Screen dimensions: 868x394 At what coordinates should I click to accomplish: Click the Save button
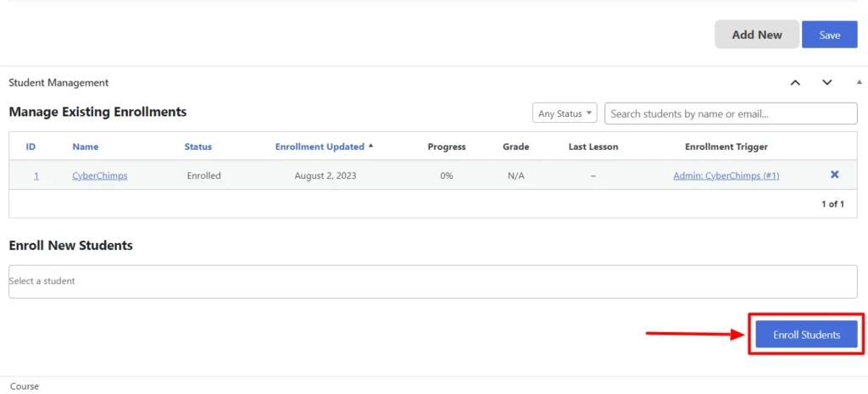click(830, 35)
